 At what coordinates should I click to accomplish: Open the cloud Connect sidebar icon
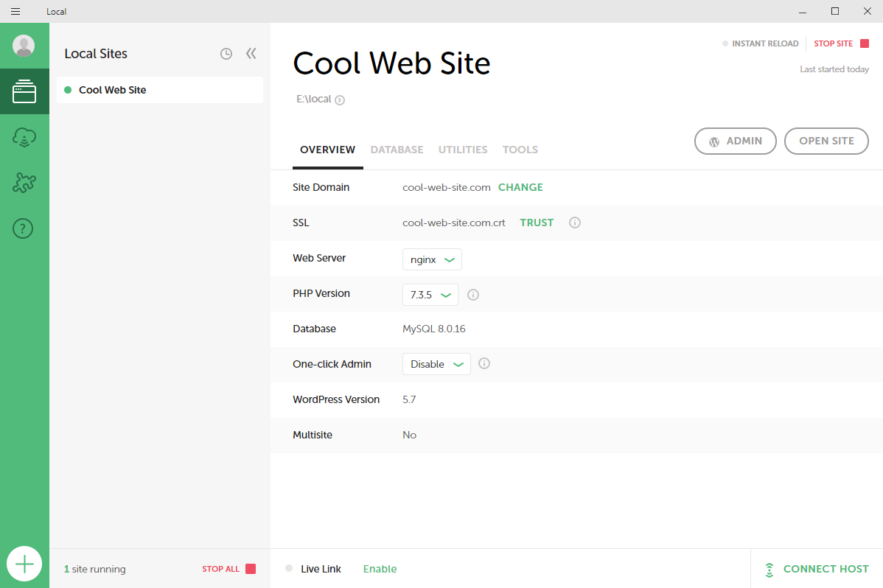pos(24,137)
